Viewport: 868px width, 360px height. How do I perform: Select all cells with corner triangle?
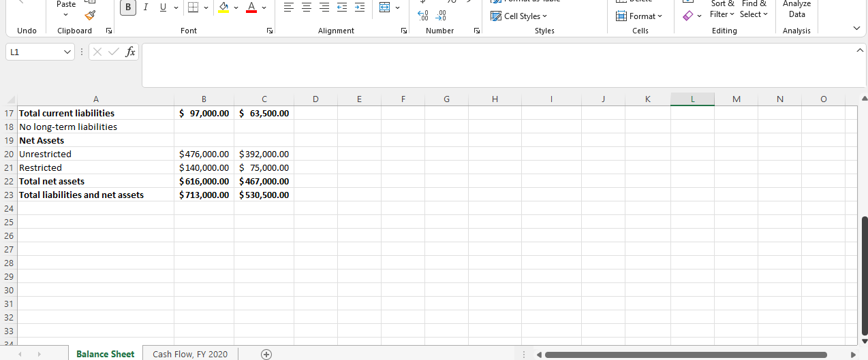(9, 99)
